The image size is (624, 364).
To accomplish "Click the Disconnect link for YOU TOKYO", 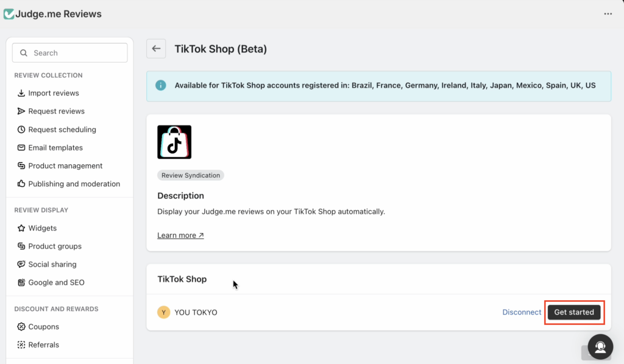I will (522, 312).
